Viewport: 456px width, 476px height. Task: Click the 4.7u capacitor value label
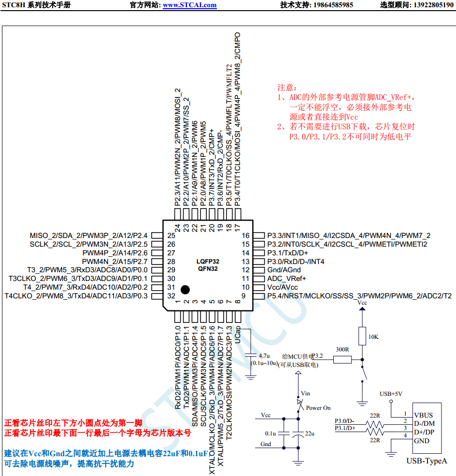pyautogui.click(x=264, y=355)
